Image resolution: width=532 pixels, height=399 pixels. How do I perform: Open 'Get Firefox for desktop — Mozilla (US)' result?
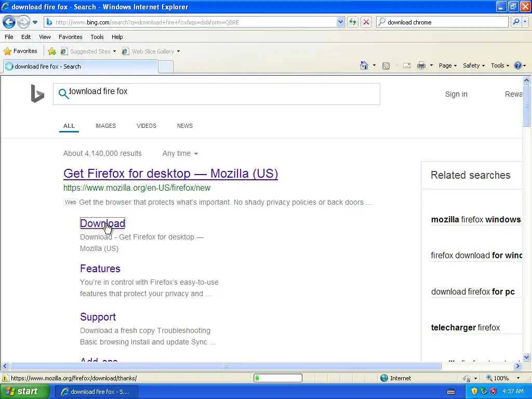tap(170, 174)
